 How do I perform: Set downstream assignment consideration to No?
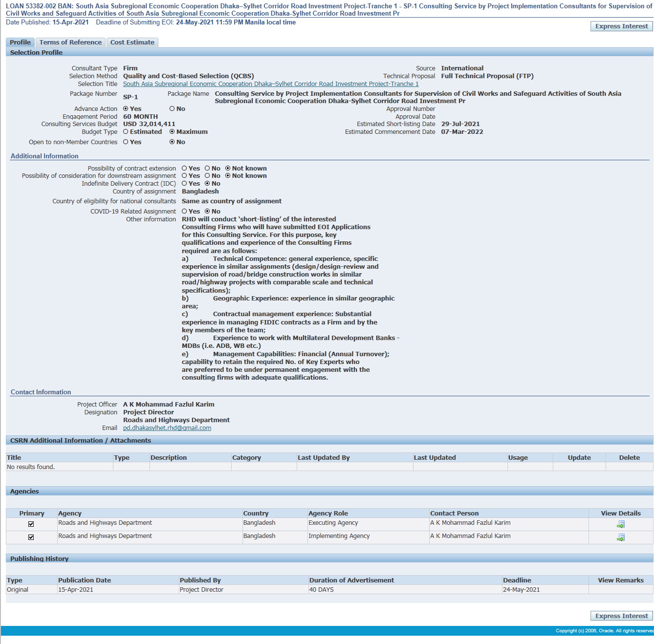point(207,176)
